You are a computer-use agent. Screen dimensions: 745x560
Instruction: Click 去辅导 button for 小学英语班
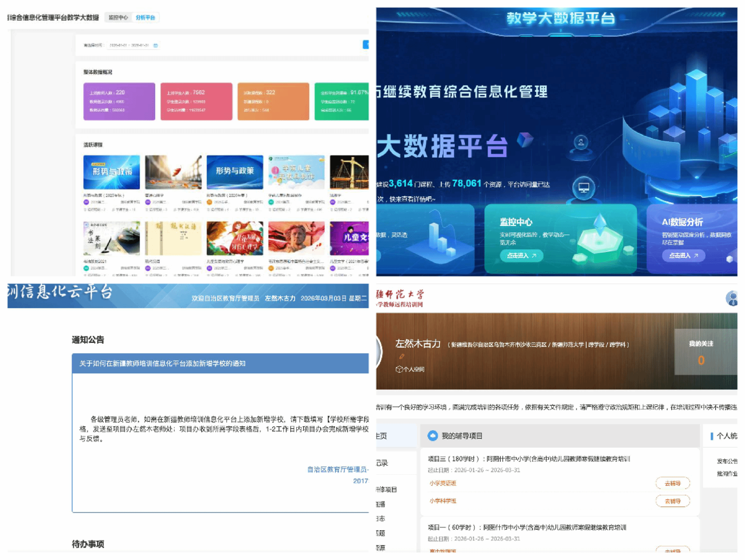[672, 483]
